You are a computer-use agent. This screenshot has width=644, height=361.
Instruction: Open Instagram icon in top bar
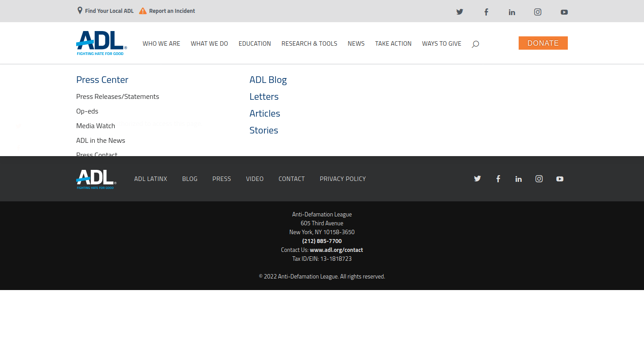point(538,12)
